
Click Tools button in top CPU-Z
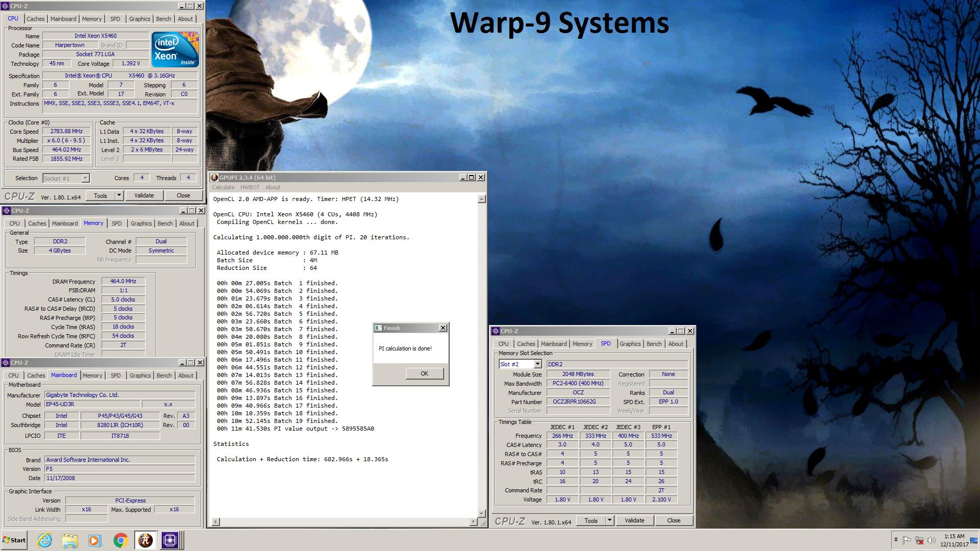coord(101,195)
